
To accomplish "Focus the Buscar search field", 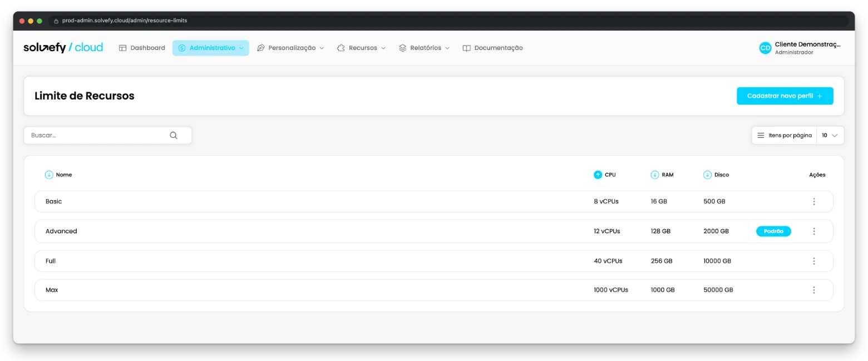I will tap(108, 135).
